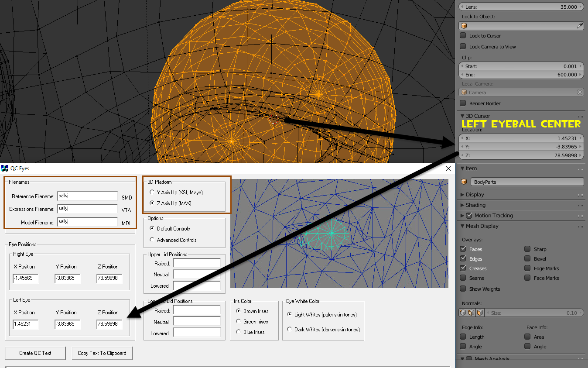
Task: Click the eyedropper in Lock to Object field
Action: click(x=580, y=26)
